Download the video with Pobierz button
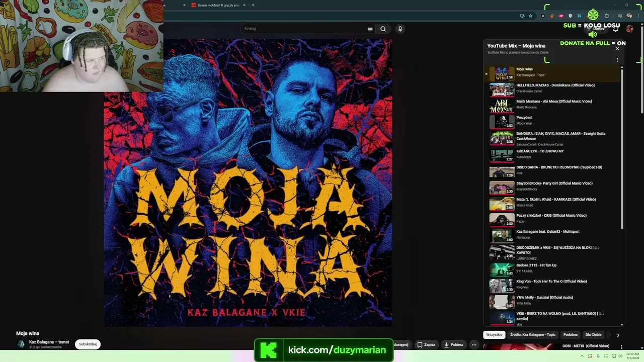Viewport: 644px width, 362px height. (453, 345)
